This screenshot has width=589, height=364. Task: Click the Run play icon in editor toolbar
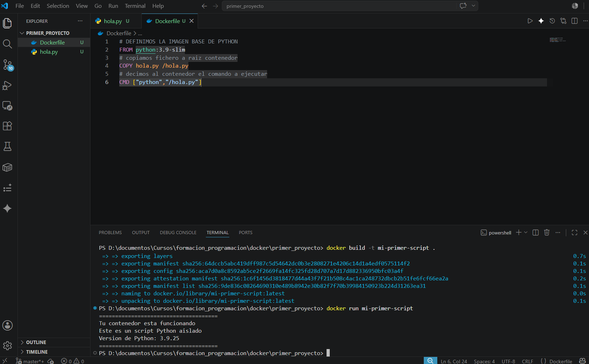pyautogui.click(x=530, y=21)
